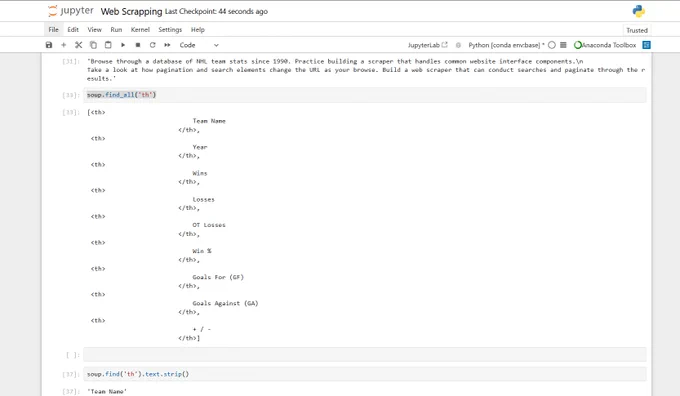Restart kernel and run all cells icon
This screenshot has height=396, width=680.
[x=167, y=45]
